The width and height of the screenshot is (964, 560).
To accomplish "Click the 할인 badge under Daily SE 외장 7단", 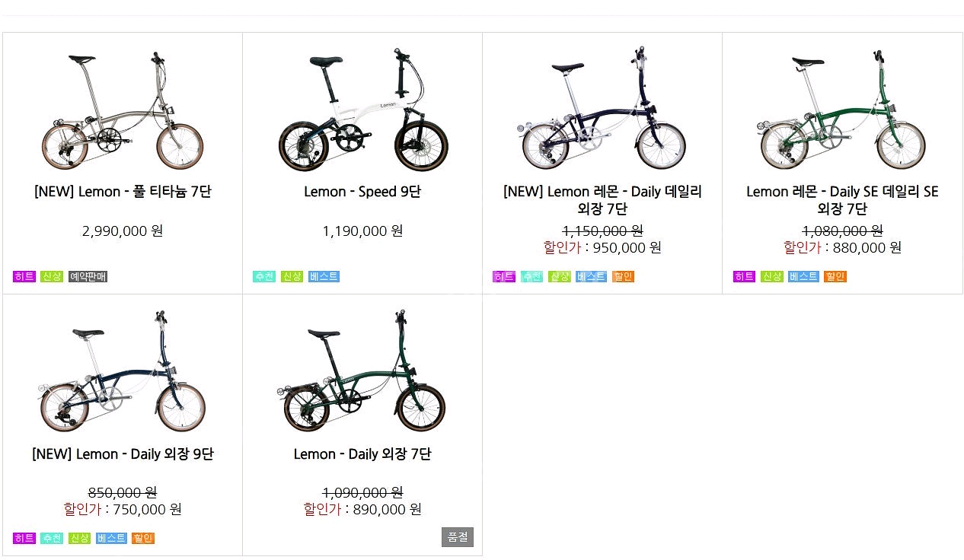I will coord(835,276).
